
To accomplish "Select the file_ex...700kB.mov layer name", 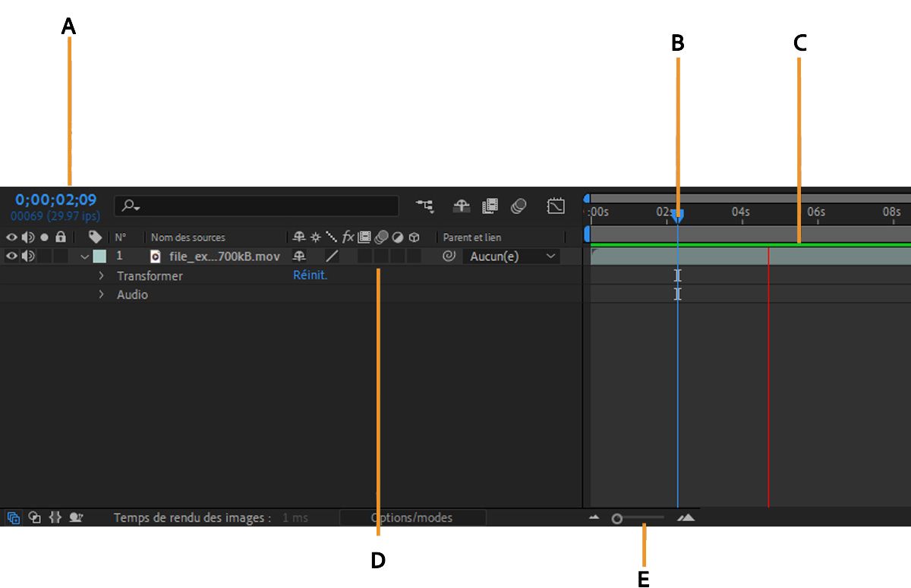I will pyautogui.click(x=225, y=256).
